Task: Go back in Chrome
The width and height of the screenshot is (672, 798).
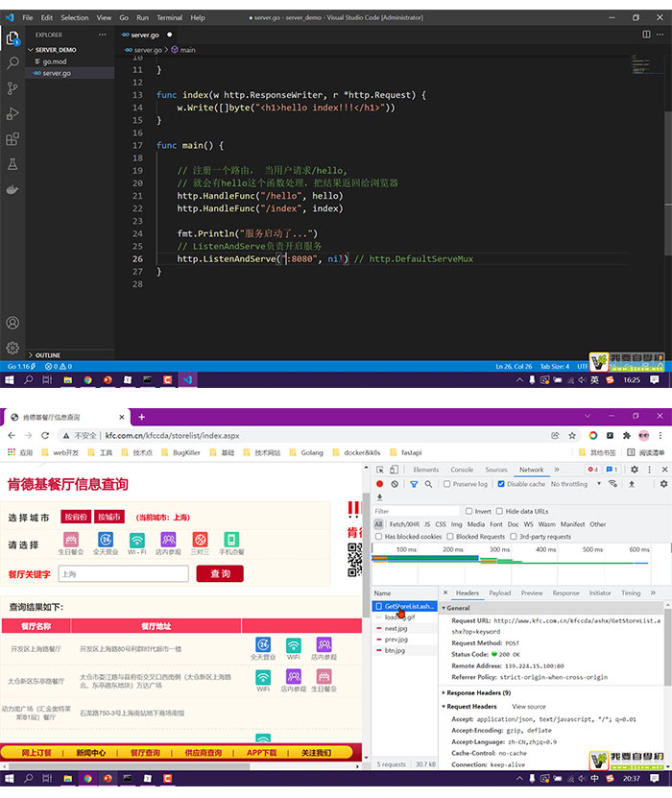Action: (12, 436)
